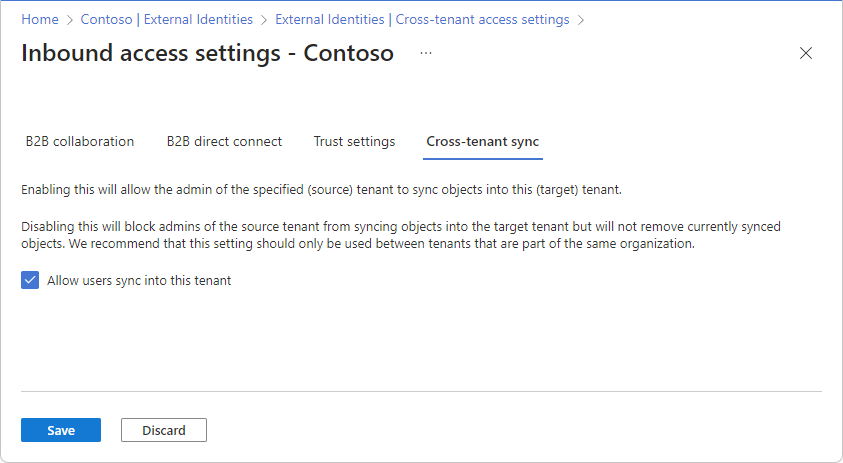Switch to the B2B collaboration tab
The width and height of the screenshot is (843, 463).
click(80, 142)
